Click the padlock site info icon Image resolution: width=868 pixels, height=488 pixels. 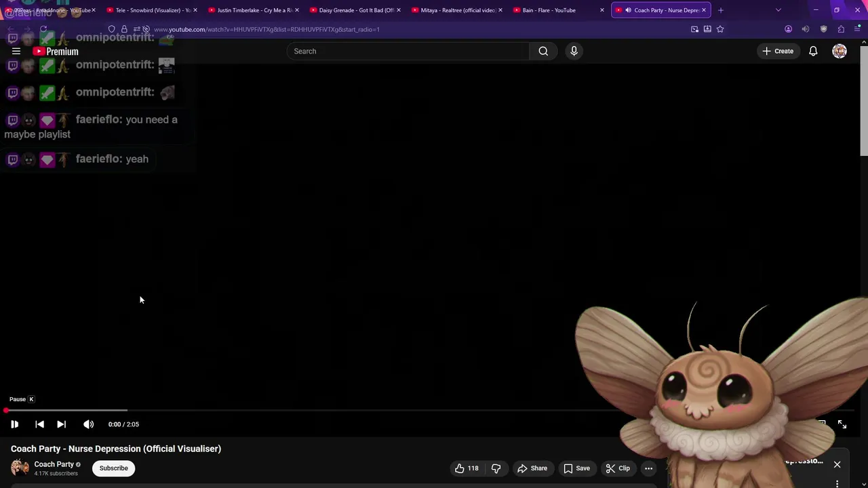pos(124,29)
